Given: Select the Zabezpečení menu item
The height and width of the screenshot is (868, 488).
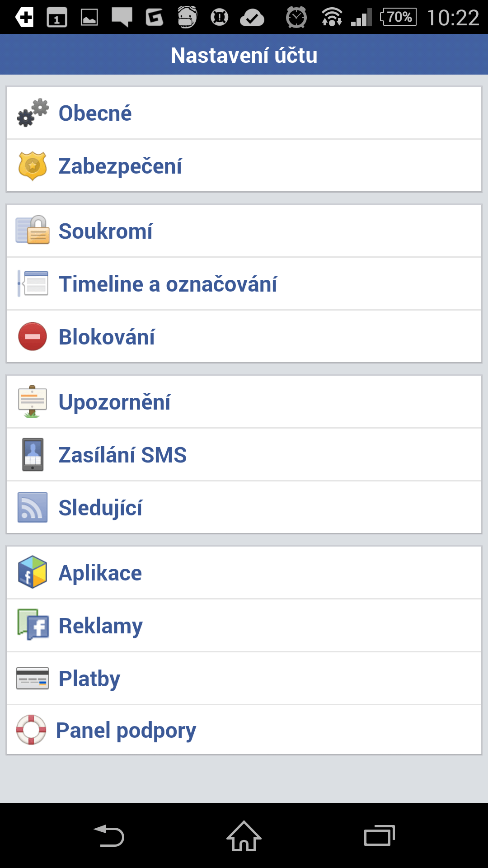Looking at the screenshot, I should (x=244, y=166).
